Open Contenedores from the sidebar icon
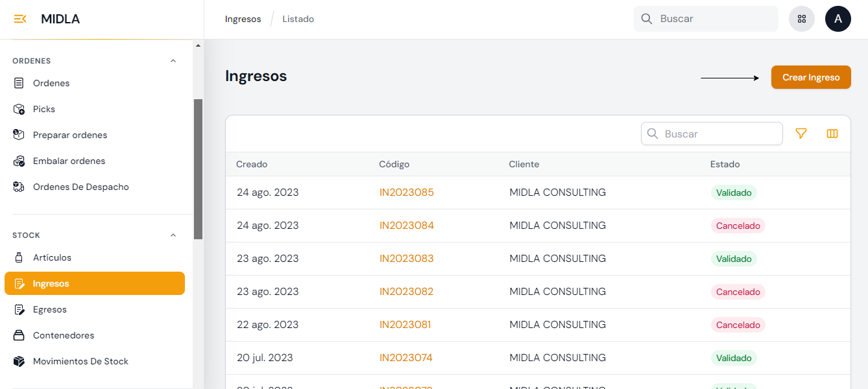 tap(19, 335)
